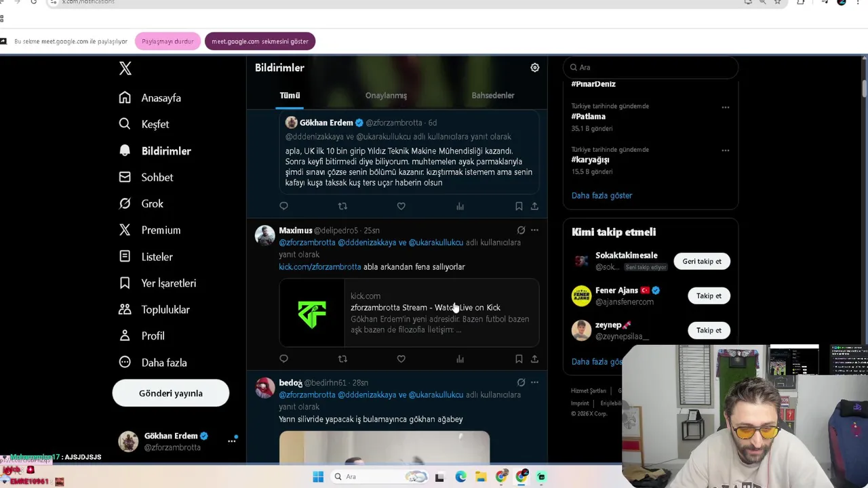Open Yer İşaretleri bookmark icon
The width and height of the screenshot is (868, 488).
pos(125,283)
